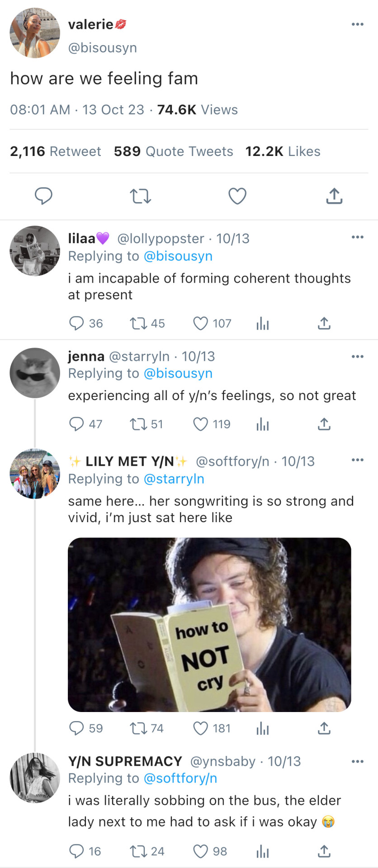Viewport: 378px width, 868px height.
Task: Open the 589 Quote Tweets list
Action: tap(173, 151)
